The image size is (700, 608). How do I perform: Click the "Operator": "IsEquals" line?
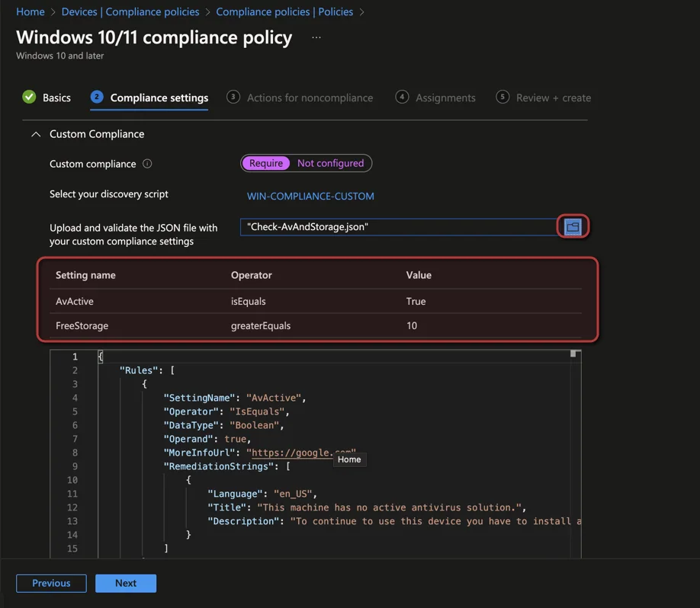(x=226, y=411)
